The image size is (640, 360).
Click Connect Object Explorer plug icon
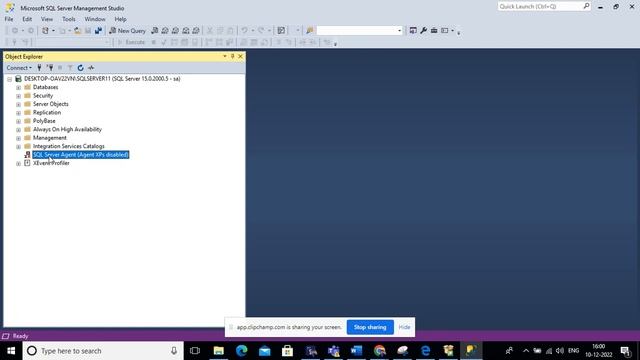[39, 68]
